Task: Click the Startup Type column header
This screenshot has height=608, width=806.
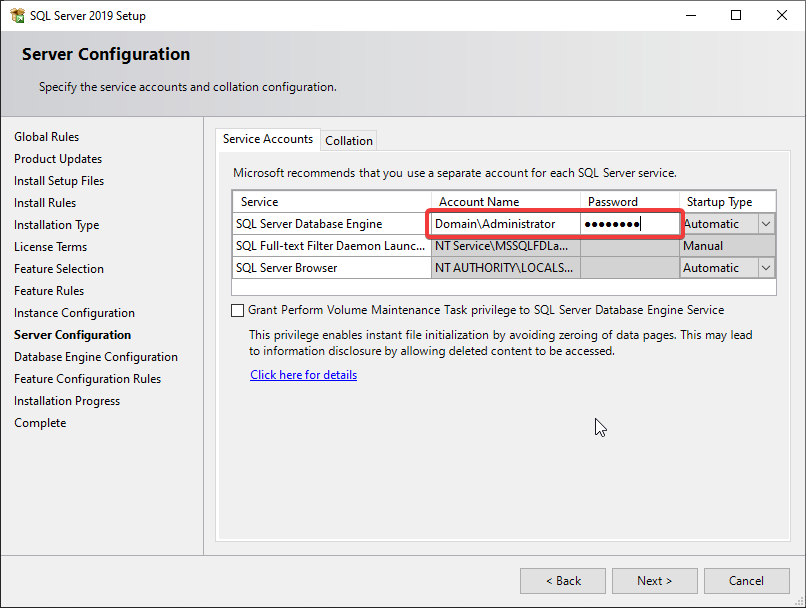Action: (727, 201)
